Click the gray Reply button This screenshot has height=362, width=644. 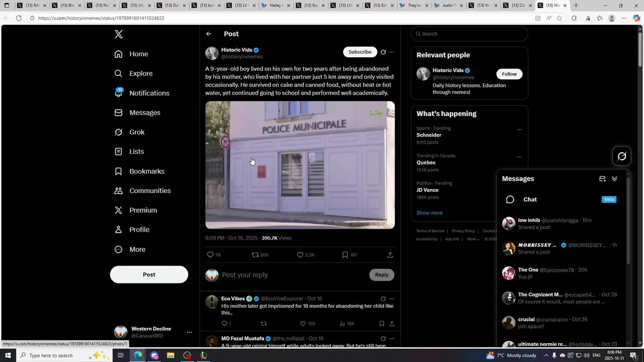(382, 275)
